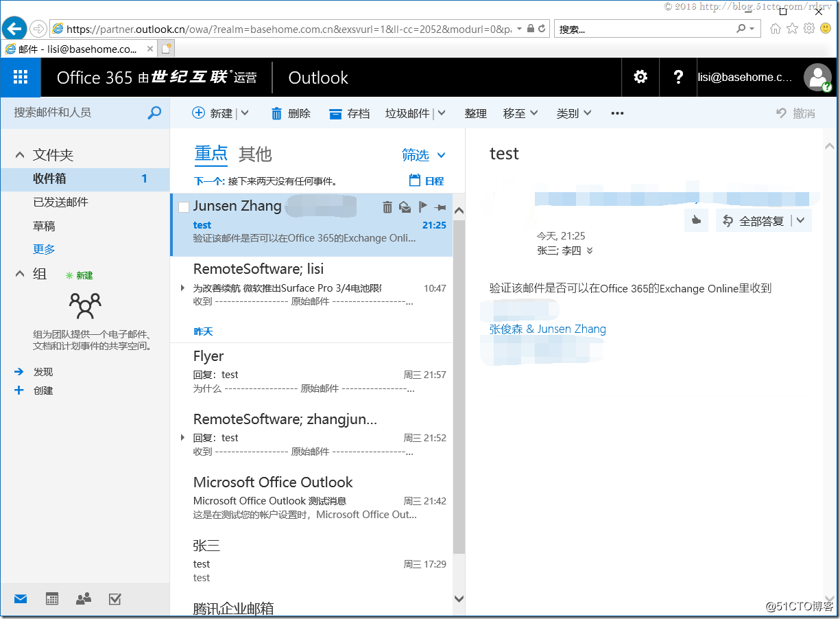Open the sender contact link in email body
Viewport: 840px width, 619px height.
pyautogui.click(x=548, y=329)
